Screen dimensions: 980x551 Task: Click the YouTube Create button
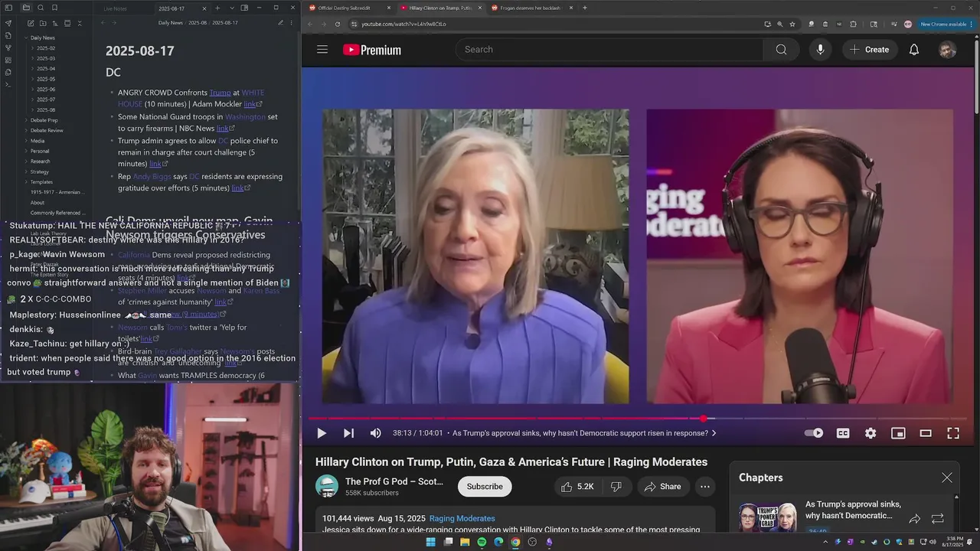(870, 50)
